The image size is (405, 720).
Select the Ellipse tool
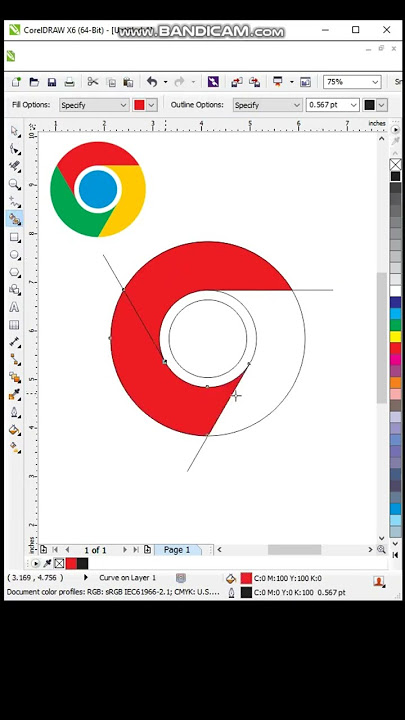pos(15,255)
